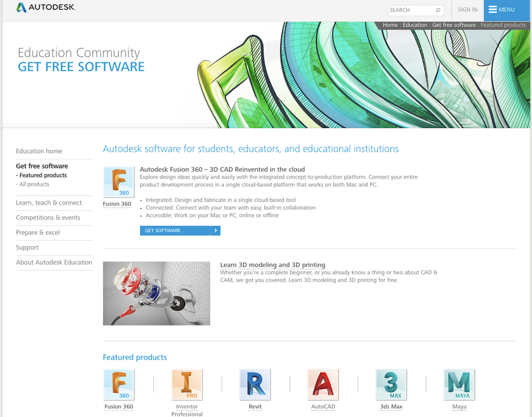Click the 3D printing headphone thumbnail
Viewport: 532px width, 417px height.
[156, 293]
